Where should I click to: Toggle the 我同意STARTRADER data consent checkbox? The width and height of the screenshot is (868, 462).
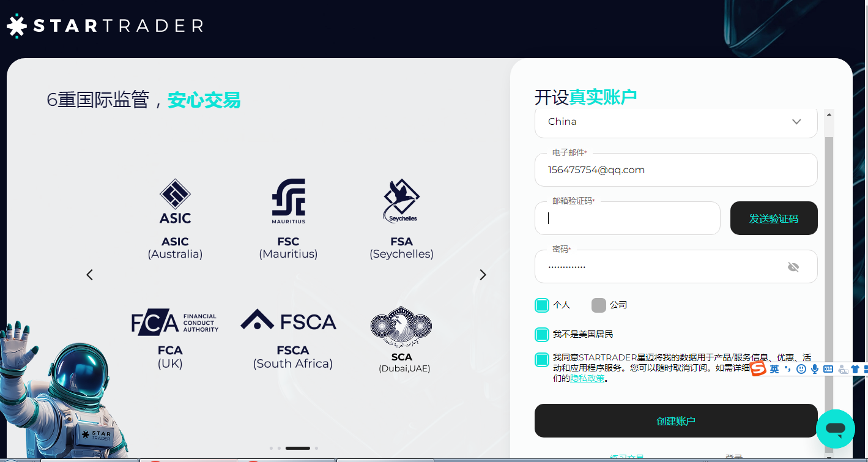tap(541, 359)
